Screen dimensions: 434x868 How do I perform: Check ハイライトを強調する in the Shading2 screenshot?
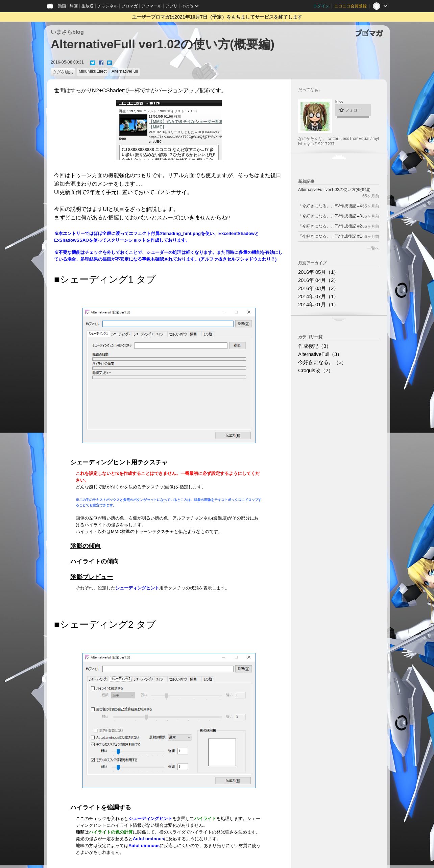click(93, 688)
